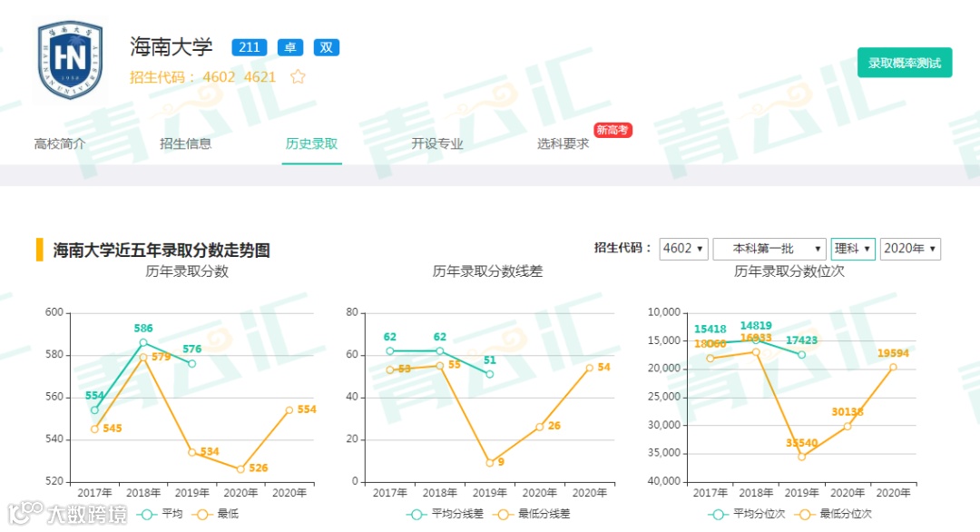
Task: Click the favorite star icon
Action: (x=299, y=77)
